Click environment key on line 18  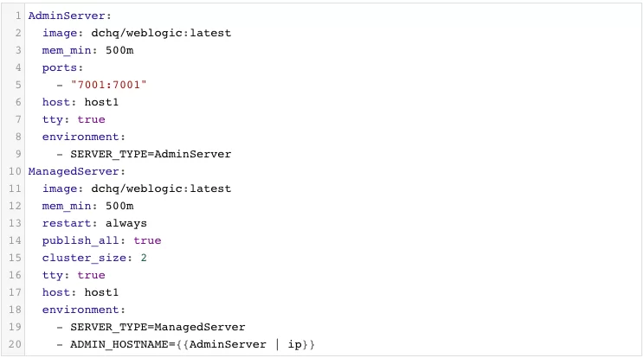coord(80,310)
